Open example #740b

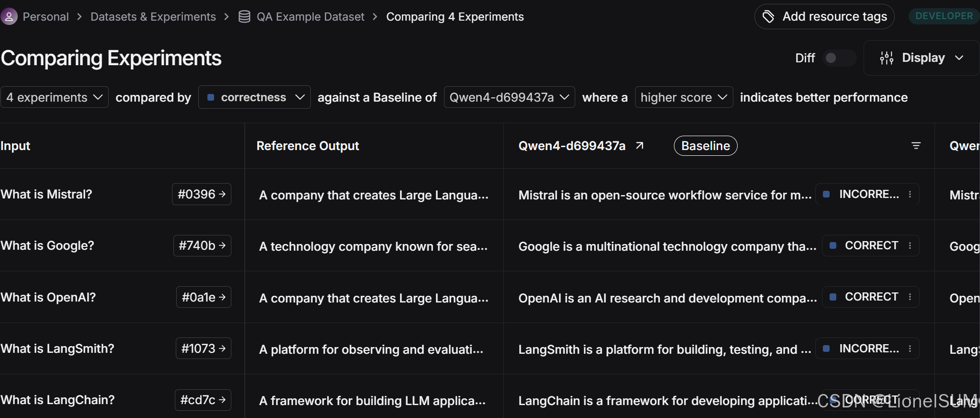coord(202,245)
